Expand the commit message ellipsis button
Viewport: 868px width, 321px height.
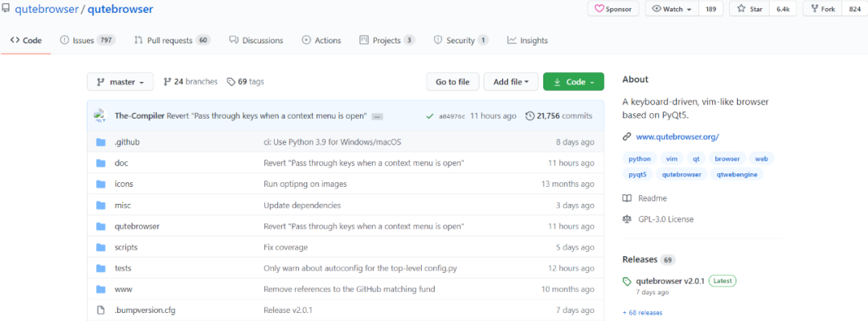coord(377,116)
